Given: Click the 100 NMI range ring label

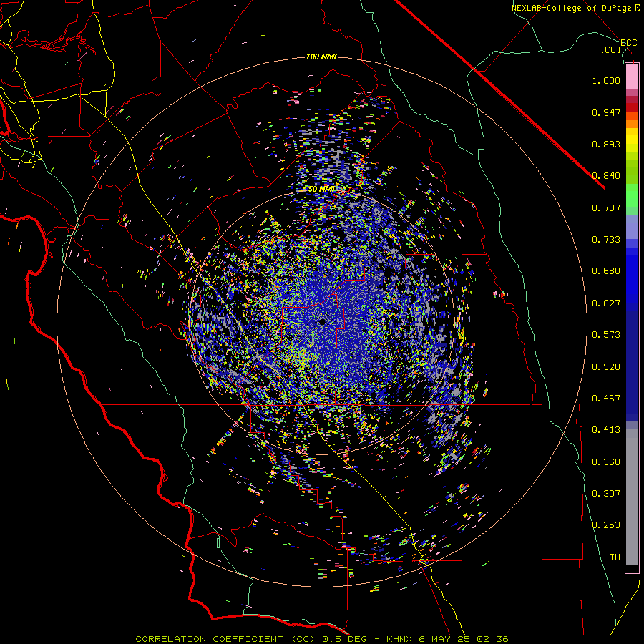Looking at the screenshot, I should (x=321, y=57).
